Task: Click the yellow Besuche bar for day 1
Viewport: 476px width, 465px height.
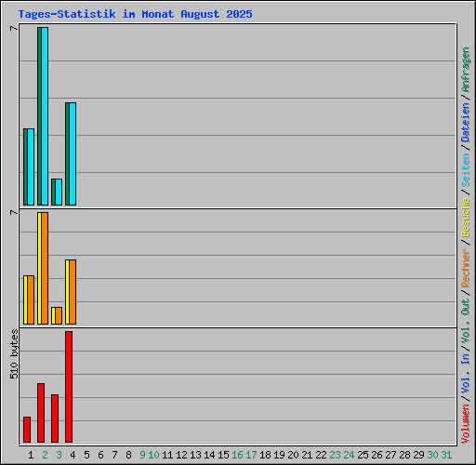Action: [x=25, y=299]
